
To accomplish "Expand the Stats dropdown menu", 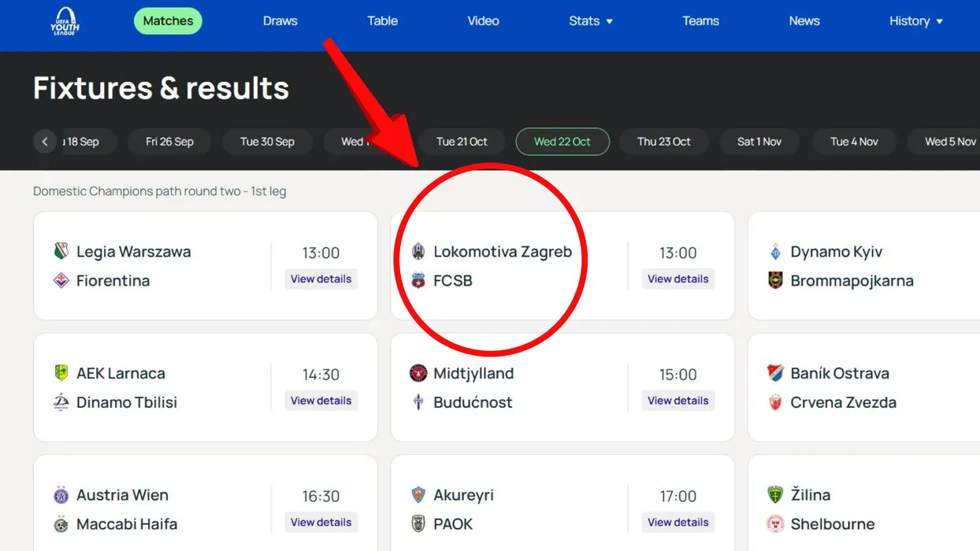I will [x=590, y=21].
